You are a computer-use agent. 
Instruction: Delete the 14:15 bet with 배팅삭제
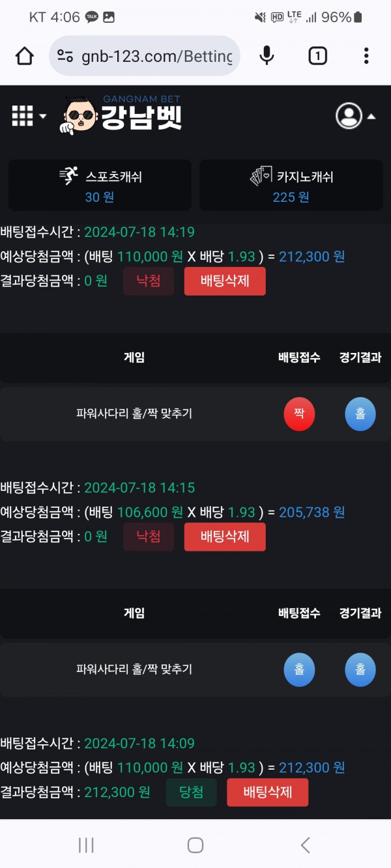coord(225,537)
